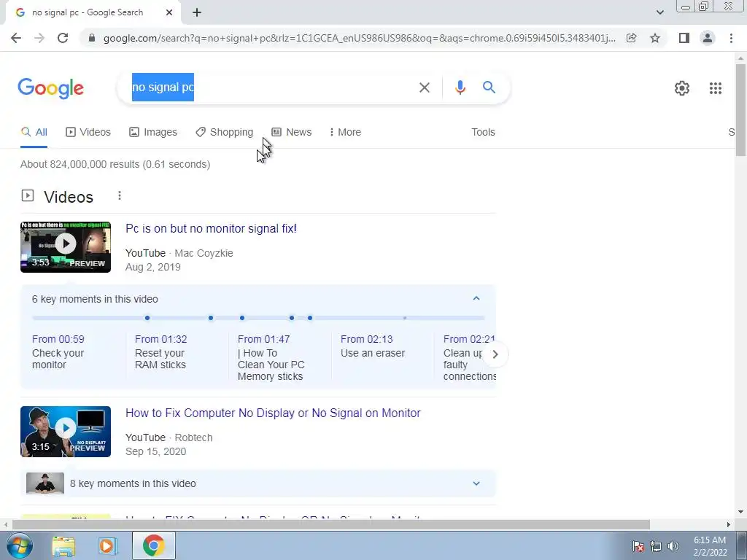Submit search with the magnifying glass icon
This screenshot has width=747, height=560.
click(489, 87)
